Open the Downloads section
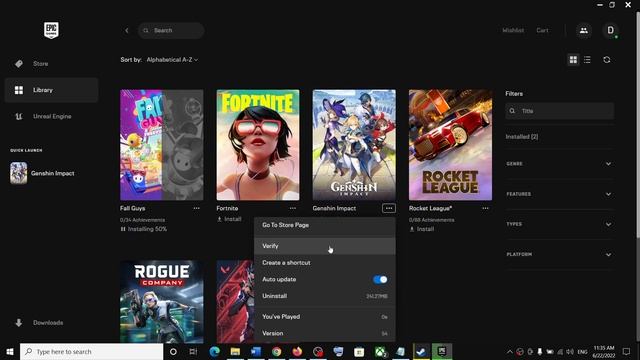Screen dimensions: 640x360 click(x=51, y=322)
